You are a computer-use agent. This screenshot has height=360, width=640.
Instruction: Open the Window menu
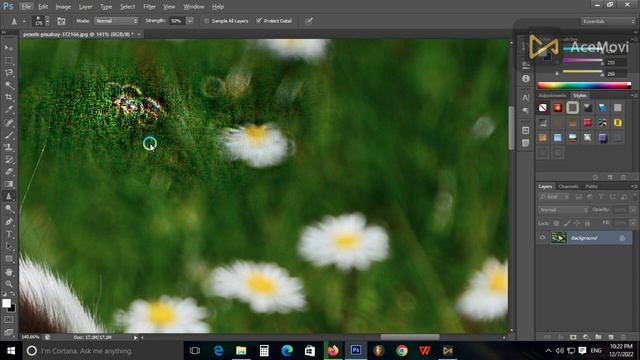point(193,7)
